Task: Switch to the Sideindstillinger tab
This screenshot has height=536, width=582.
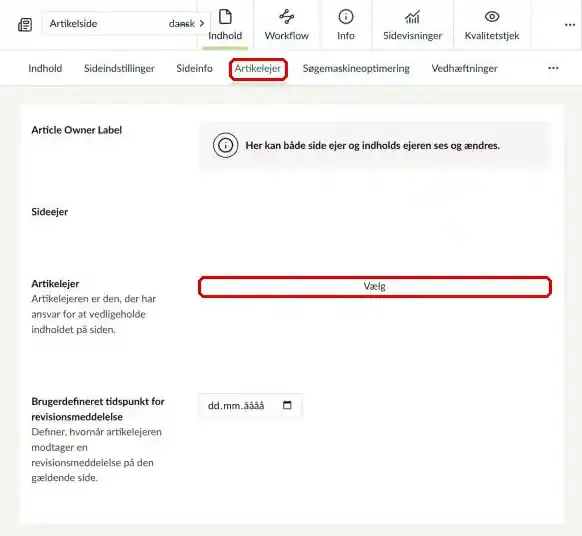Action: point(119,68)
